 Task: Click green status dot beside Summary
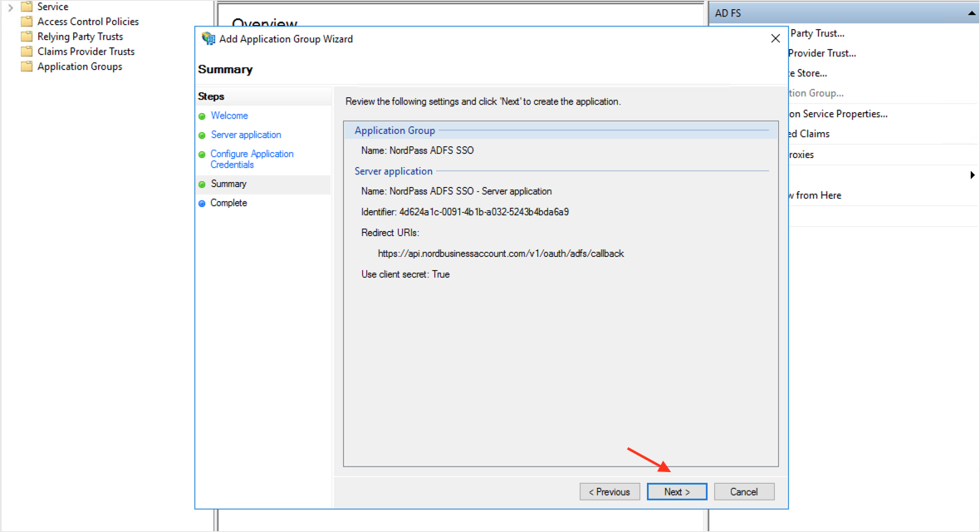pos(202,185)
